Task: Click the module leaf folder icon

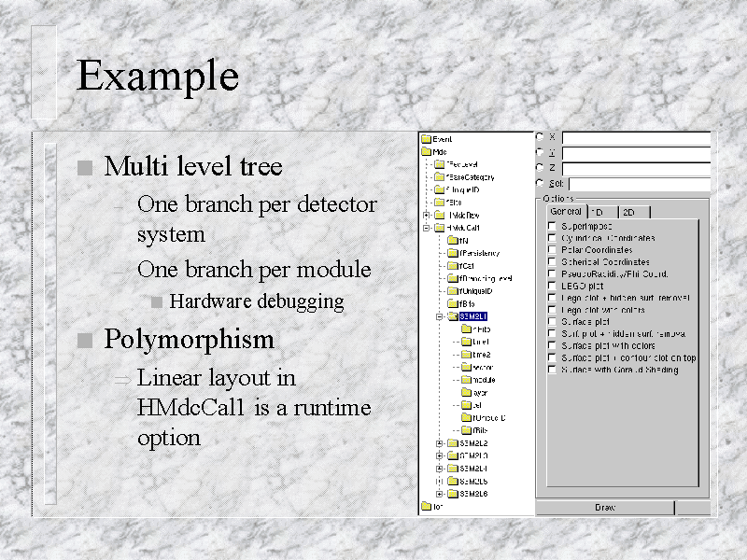Action: (466, 380)
